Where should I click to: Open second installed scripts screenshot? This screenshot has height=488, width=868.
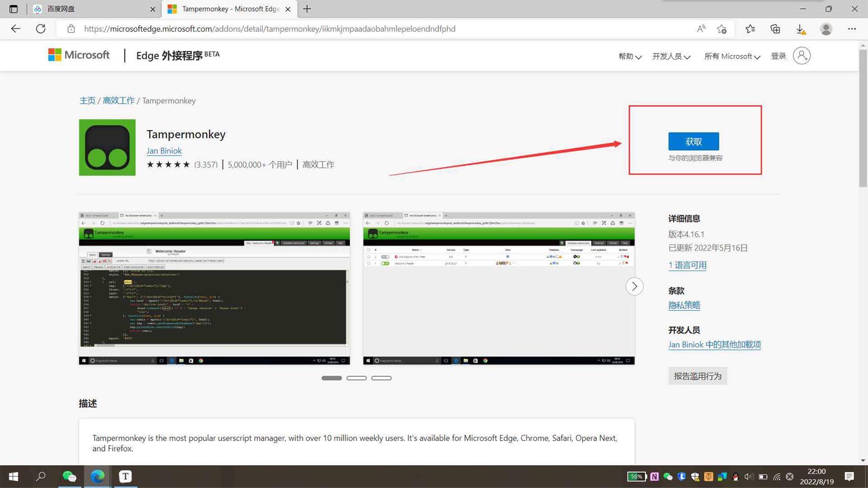(499, 288)
